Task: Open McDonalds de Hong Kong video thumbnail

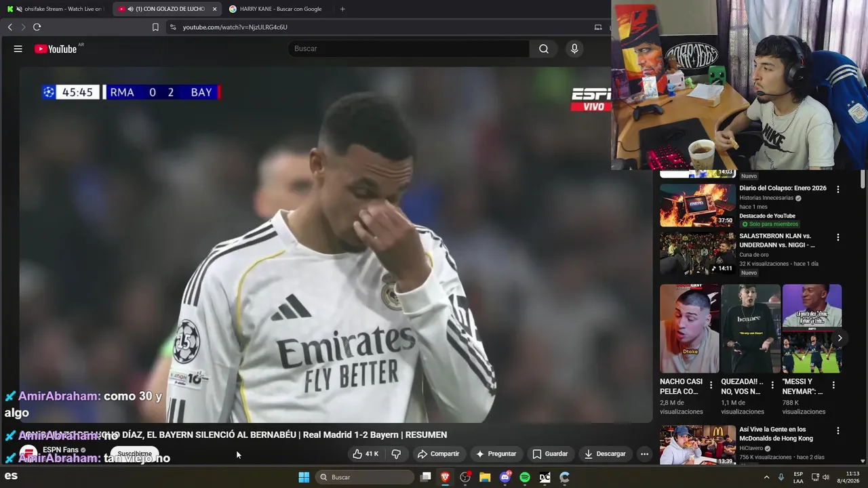Action: click(698, 445)
